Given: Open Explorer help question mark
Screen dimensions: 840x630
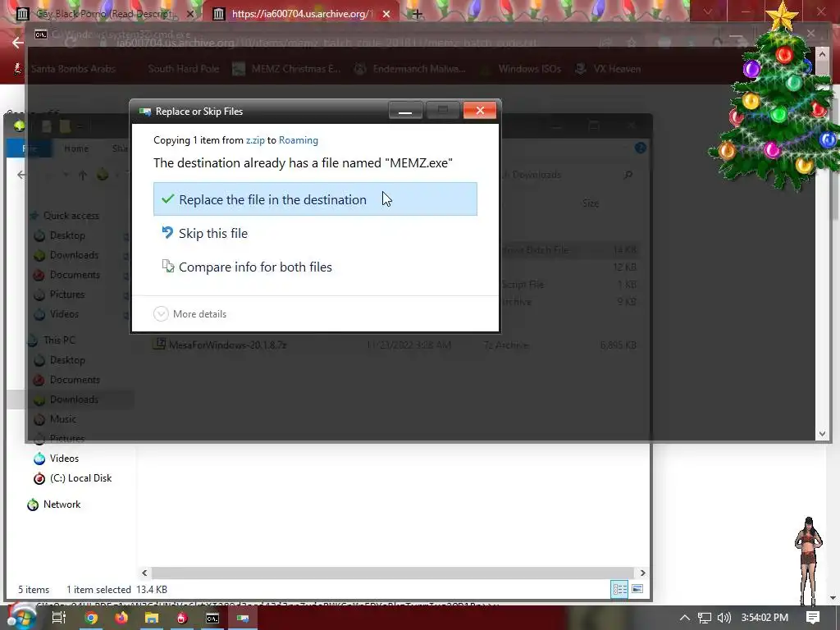Looking at the screenshot, I should pos(640,148).
